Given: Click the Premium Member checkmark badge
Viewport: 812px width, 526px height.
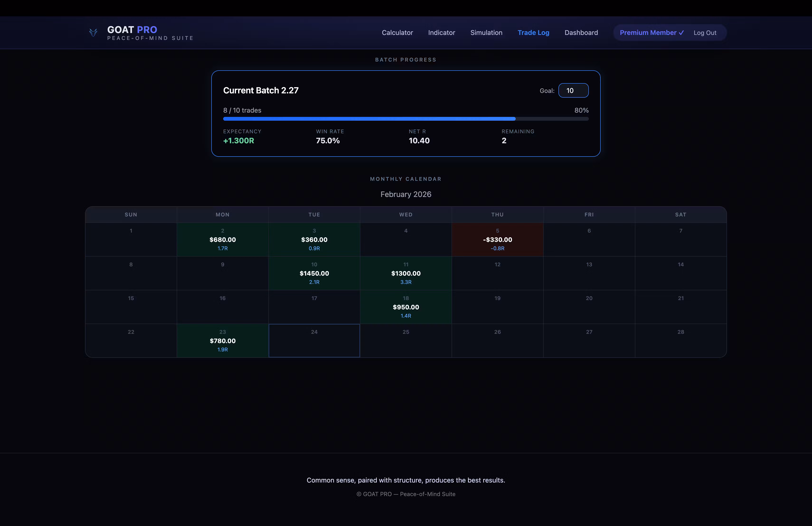Looking at the screenshot, I should pos(651,33).
